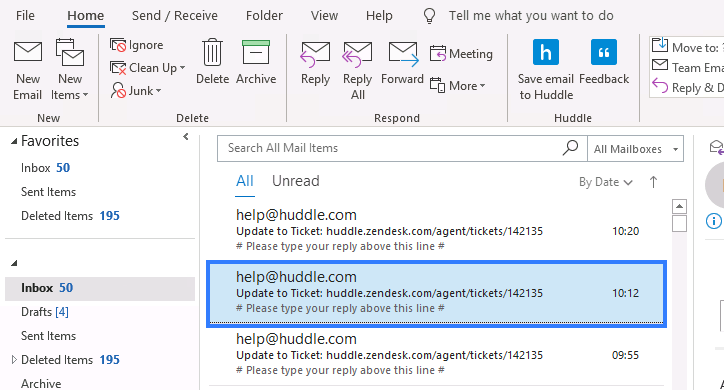
Task: Expand the Deleted Items folder tree
Action: 14,360
